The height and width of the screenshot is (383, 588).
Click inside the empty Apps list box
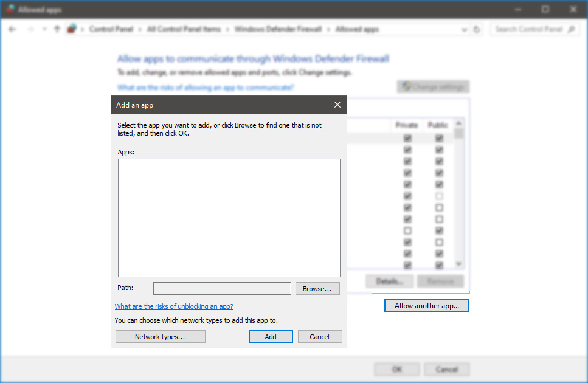229,218
